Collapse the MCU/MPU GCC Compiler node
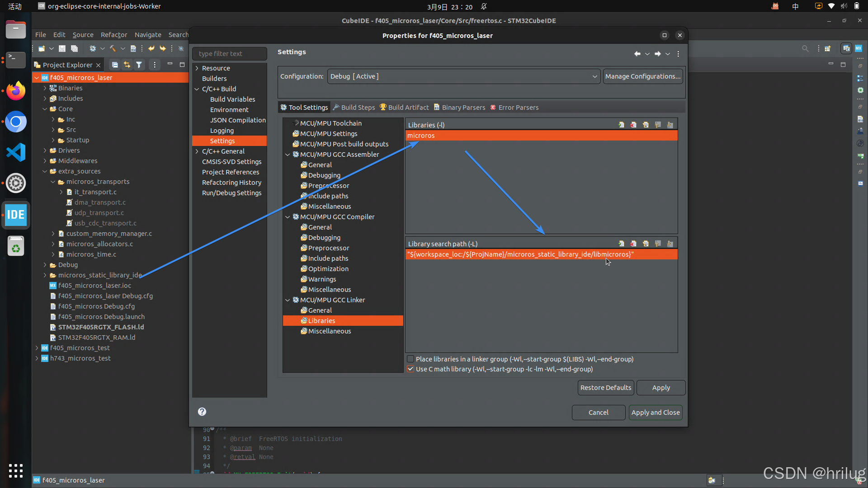 click(x=288, y=217)
